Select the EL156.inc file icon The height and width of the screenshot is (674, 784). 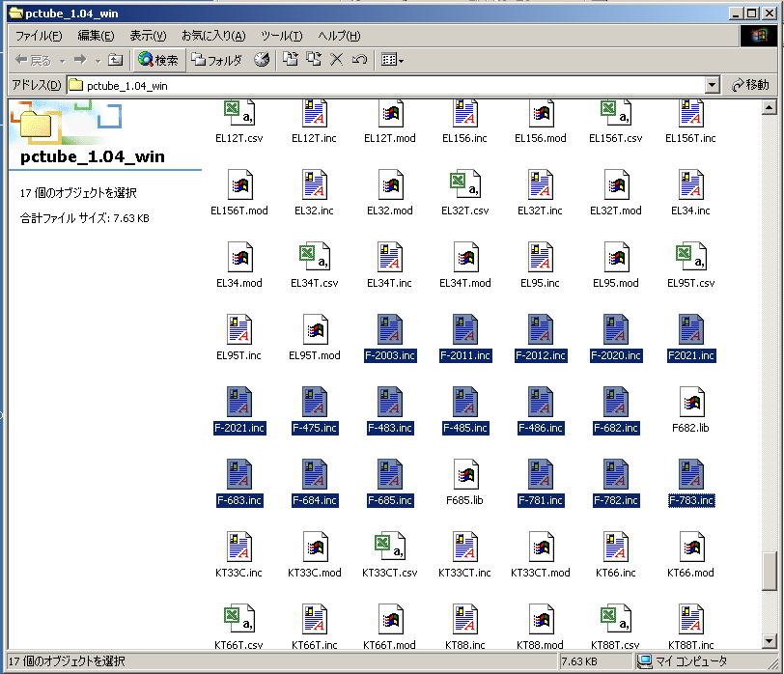465,114
